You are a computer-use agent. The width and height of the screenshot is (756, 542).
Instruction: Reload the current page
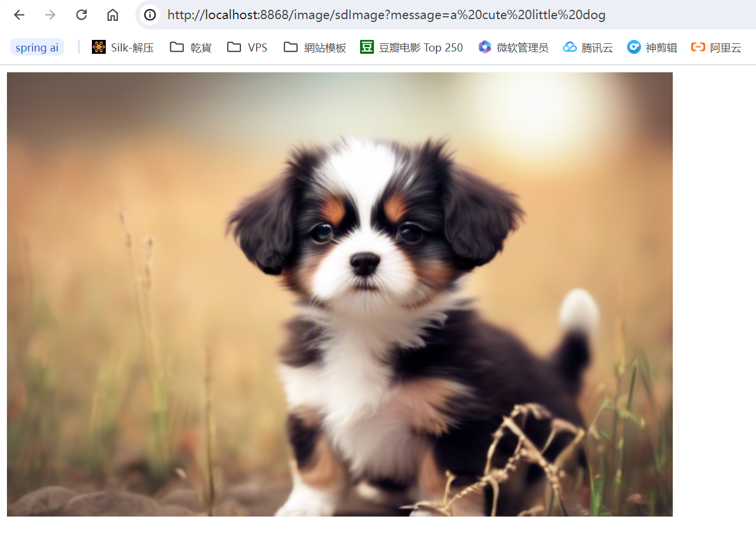(81, 15)
